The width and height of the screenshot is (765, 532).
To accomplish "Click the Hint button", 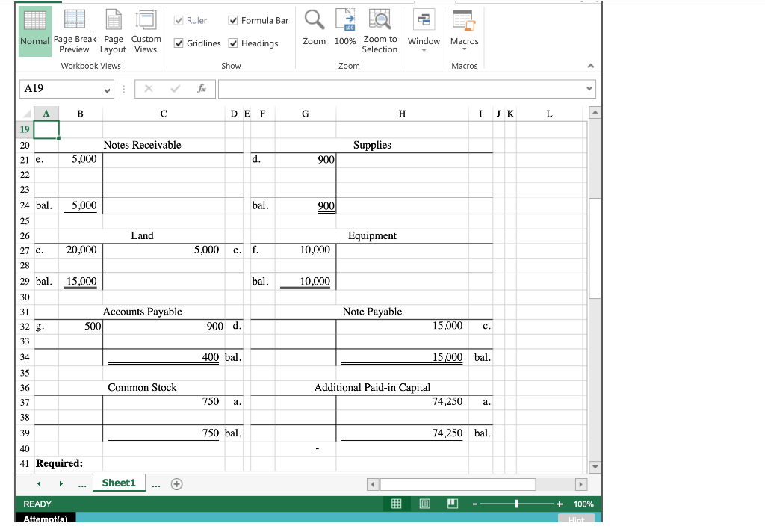I will click(x=575, y=519).
